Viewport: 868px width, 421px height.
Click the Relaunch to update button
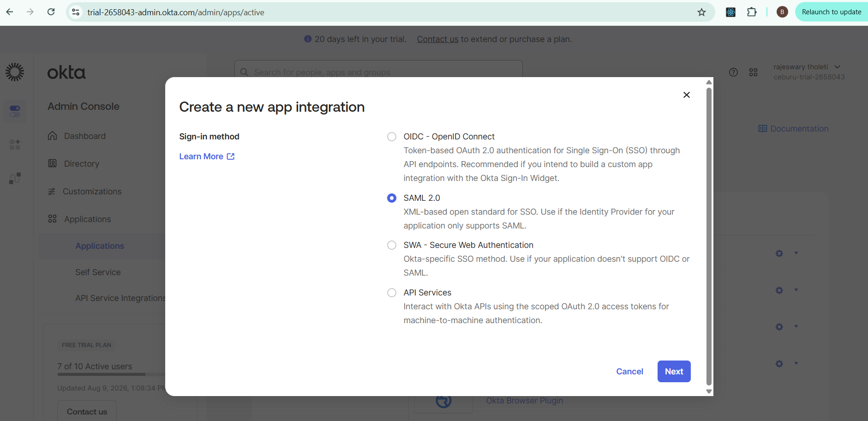tap(831, 12)
